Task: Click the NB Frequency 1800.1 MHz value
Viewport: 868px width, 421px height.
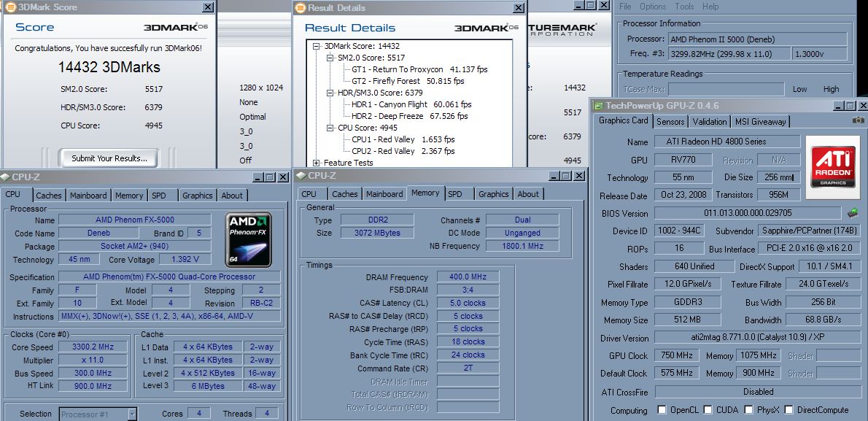Action: (522, 246)
